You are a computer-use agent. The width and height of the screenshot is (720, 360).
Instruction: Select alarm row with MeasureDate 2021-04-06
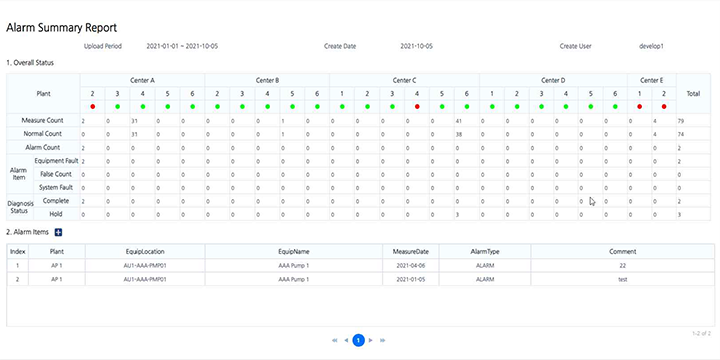[x=360, y=265]
